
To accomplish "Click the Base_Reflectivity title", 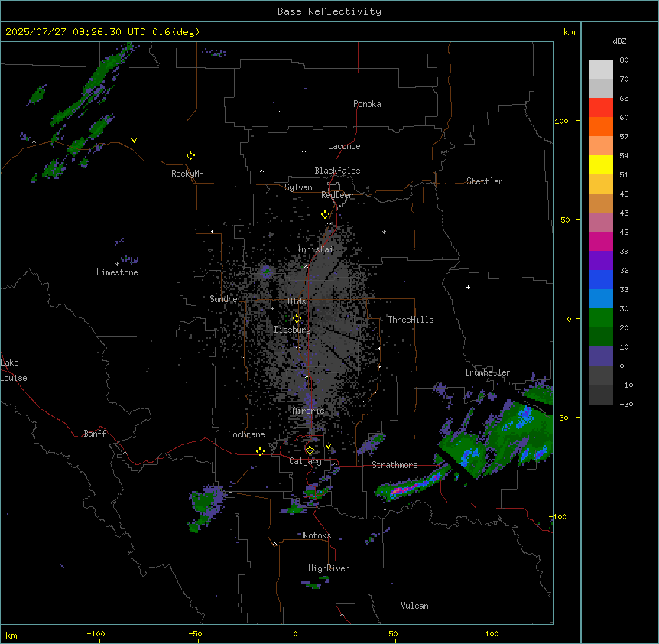I will pyautogui.click(x=329, y=11).
